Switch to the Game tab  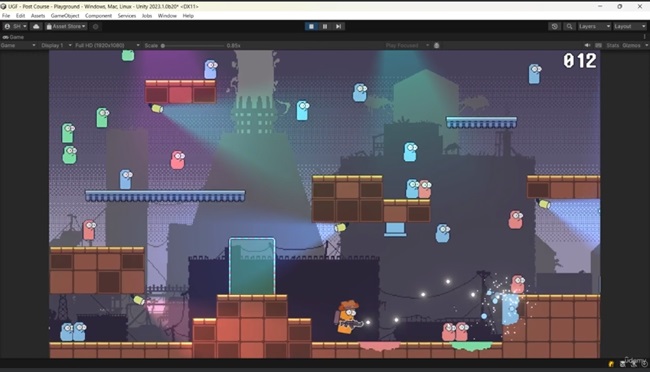coord(13,37)
